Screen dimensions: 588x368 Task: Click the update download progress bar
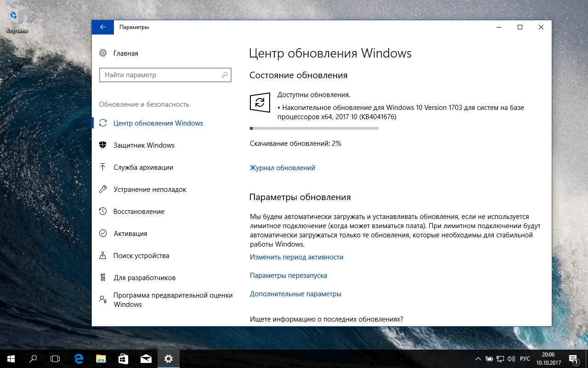click(x=314, y=128)
